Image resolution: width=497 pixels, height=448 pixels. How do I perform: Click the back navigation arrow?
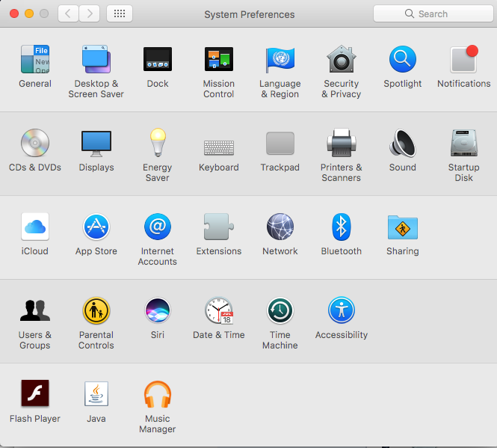[x=68, y=13]
